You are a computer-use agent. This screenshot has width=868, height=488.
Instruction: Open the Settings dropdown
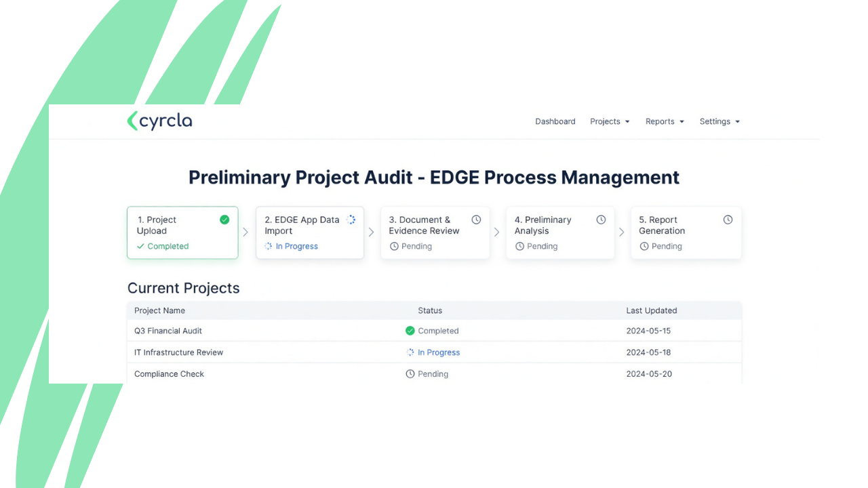point(719,121)
